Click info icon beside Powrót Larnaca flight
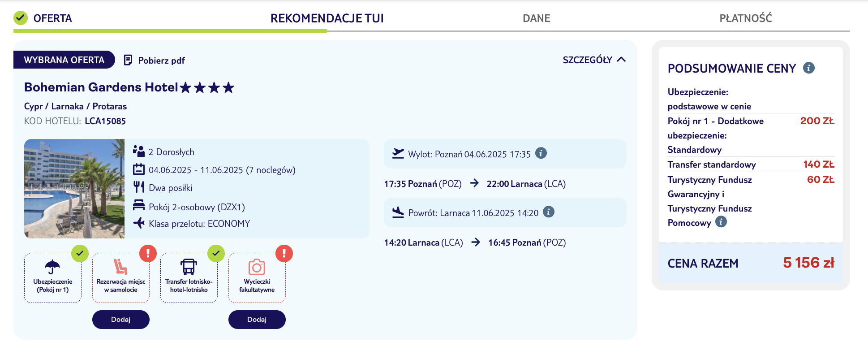The height and width of the screenshot is (355, 868). (549, 212)
